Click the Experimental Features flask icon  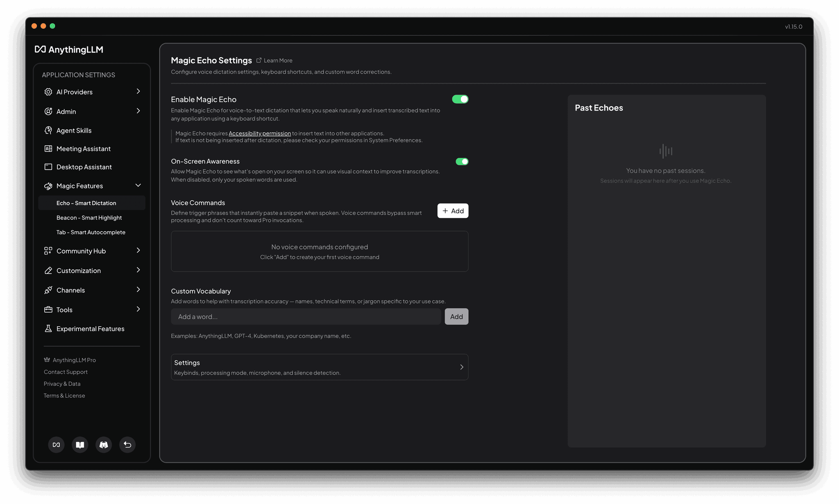click(x=48, y=328)
